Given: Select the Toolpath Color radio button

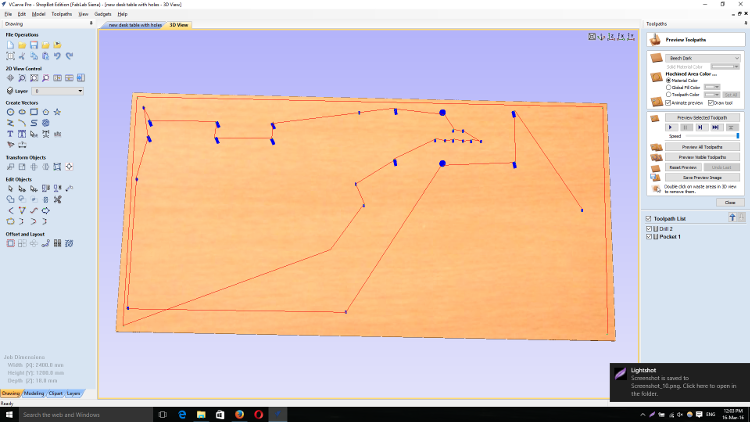Looking at the screenshot, I should (x=669, y=95).
